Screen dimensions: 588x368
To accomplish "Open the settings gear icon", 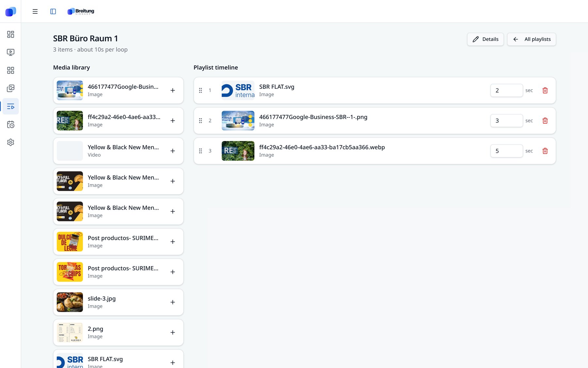I will (10, 142).
